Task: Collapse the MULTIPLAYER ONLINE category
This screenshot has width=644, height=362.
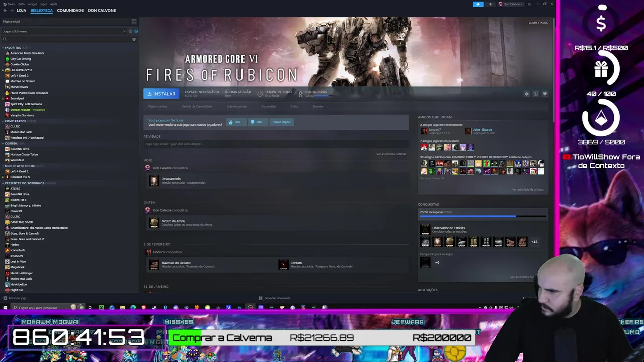Action: (3, 166)
